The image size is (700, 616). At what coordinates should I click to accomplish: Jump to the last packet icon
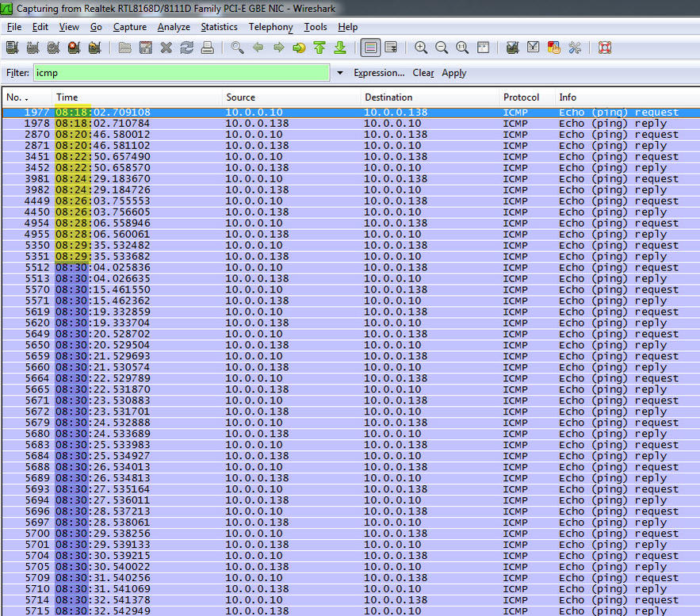(340, 48)
